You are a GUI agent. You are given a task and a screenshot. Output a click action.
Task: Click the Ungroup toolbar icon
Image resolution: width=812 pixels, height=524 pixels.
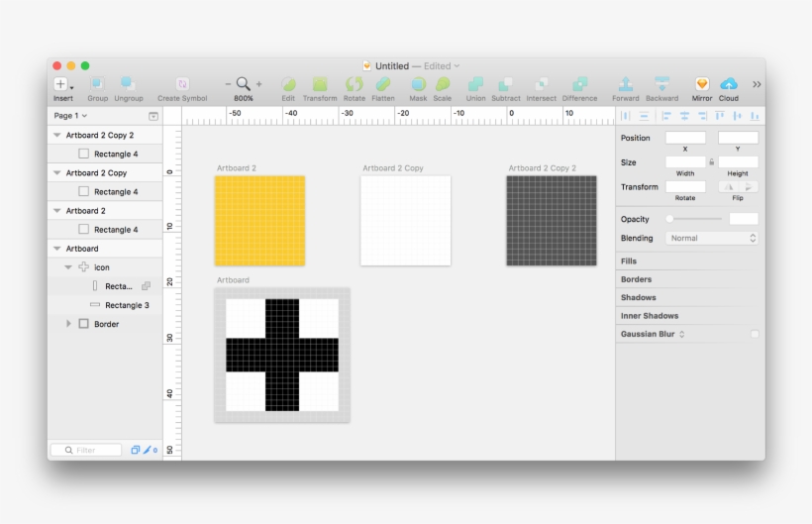[128, 84]
